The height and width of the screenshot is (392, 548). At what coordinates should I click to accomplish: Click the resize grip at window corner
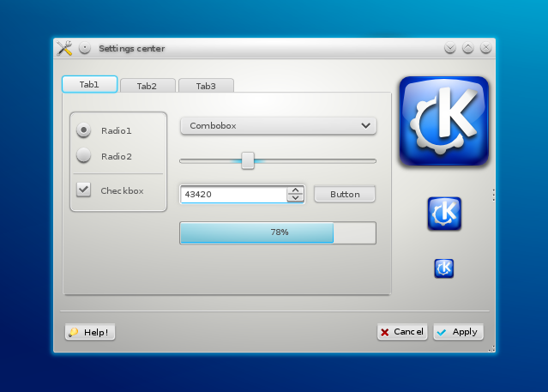pyautogui.click(x=491, y=348)
